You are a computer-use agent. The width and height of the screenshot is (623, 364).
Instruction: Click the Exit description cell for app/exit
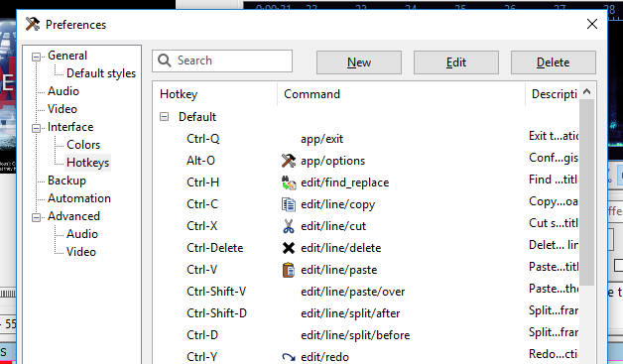coord(554,136)
